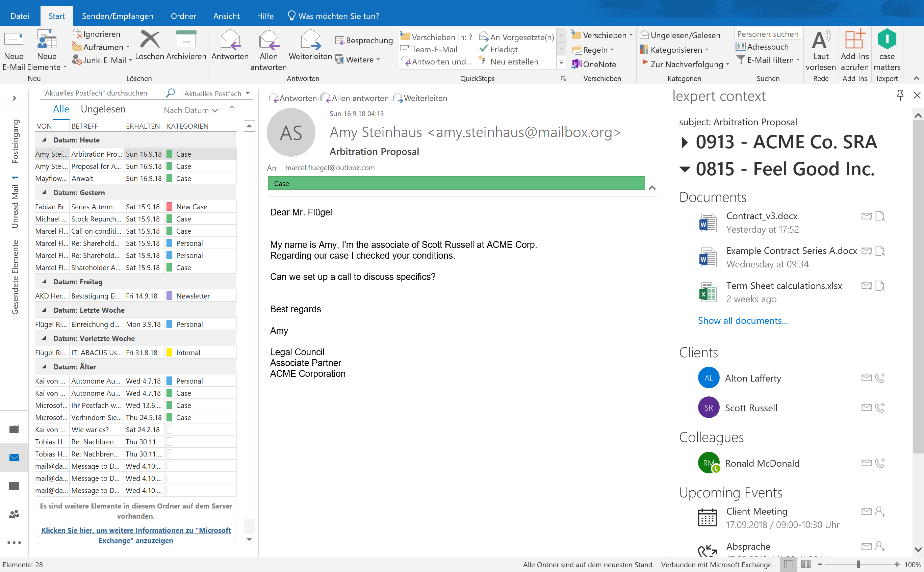Expand the 0913 - ACME Co. SRA case
924x572 pixels.
684,142
